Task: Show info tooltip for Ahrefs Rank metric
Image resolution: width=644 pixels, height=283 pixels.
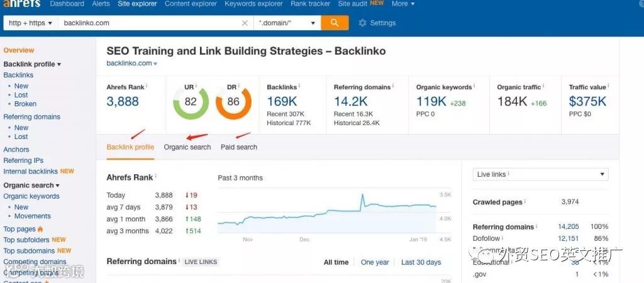Action: [x=147, y=86]
